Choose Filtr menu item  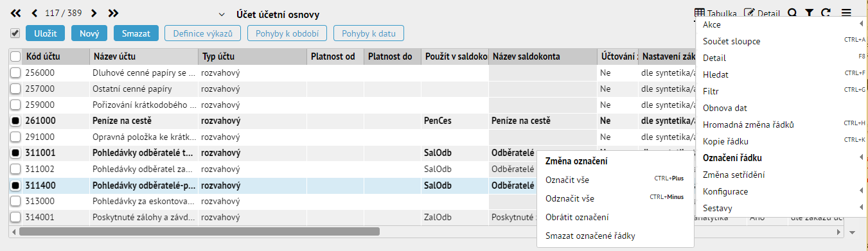coord(781,91)
